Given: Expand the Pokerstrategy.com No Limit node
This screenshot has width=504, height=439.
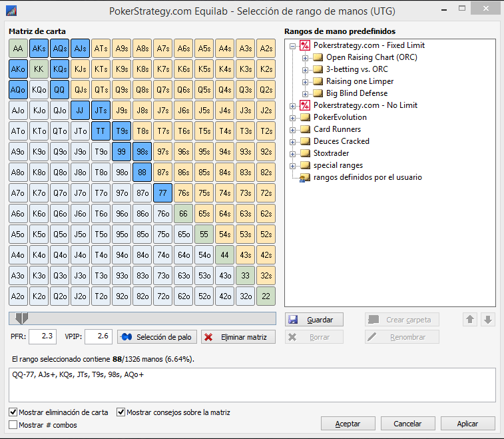Looking at the screenshot, I should point(292,106).
